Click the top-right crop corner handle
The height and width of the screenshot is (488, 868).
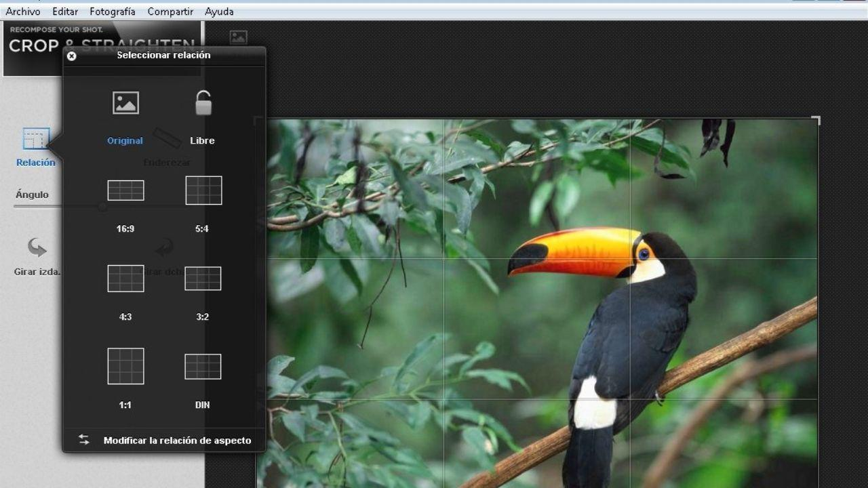click(x=815, y=121)
